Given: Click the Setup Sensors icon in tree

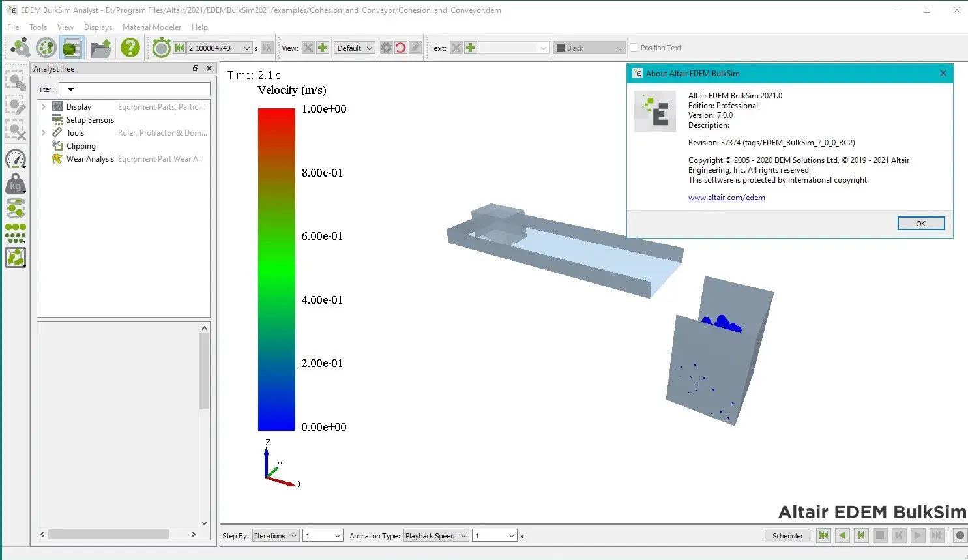Looking at the screenshot, I should click(57, 119).
